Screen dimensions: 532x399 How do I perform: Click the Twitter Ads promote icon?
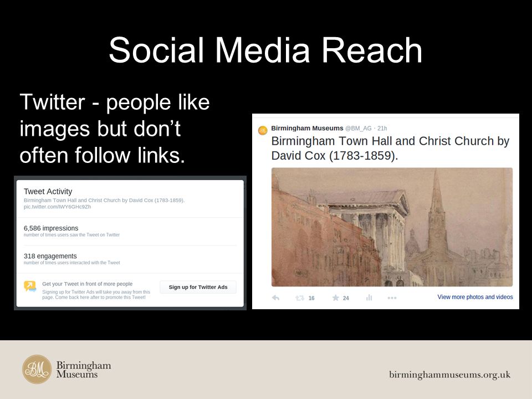(30, 287)
